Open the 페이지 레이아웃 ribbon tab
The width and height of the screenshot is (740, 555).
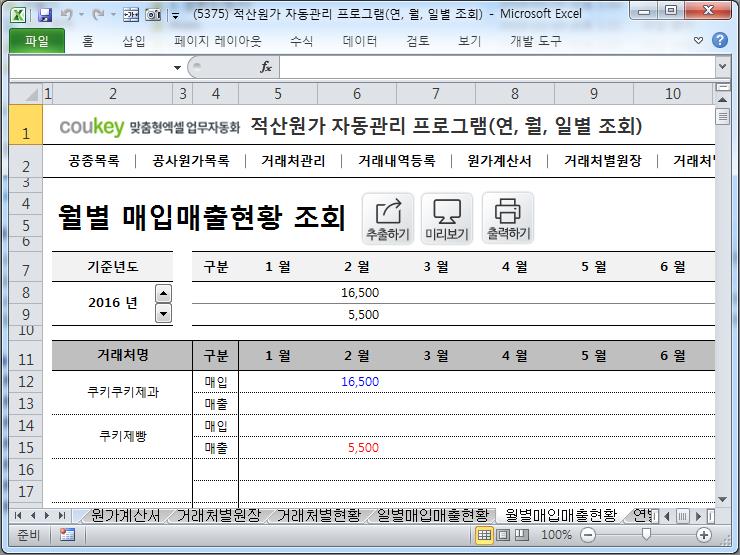pos(217,42)
